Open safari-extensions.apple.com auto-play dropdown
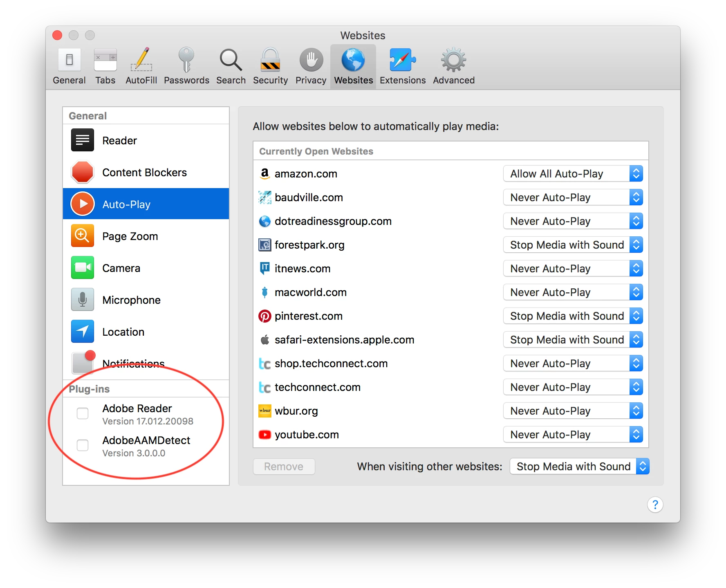This screenshot has width=726, height=588. pos(573,340)
